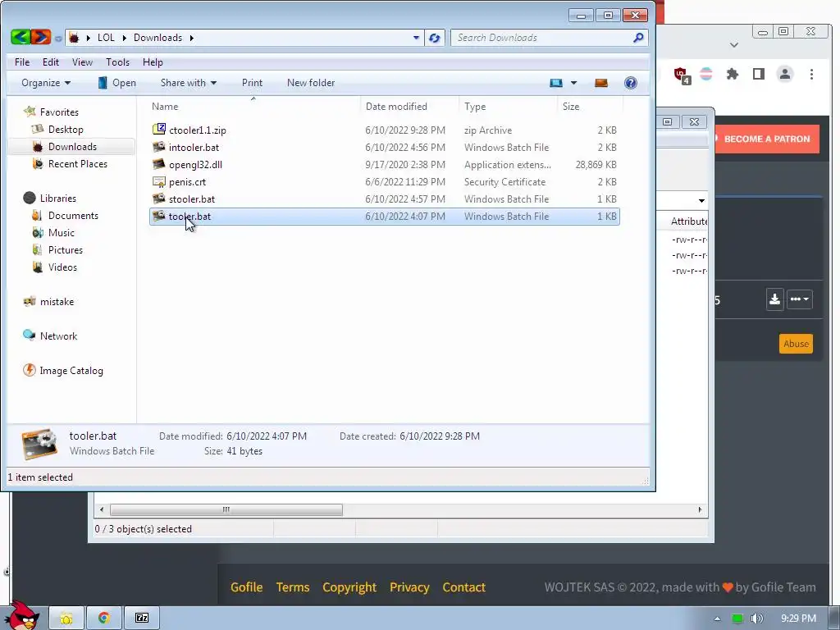Select ctooler1.1.zip file icon
This screenshot has width=840, height=630.
pyautogui.click(x=158, y=129)
